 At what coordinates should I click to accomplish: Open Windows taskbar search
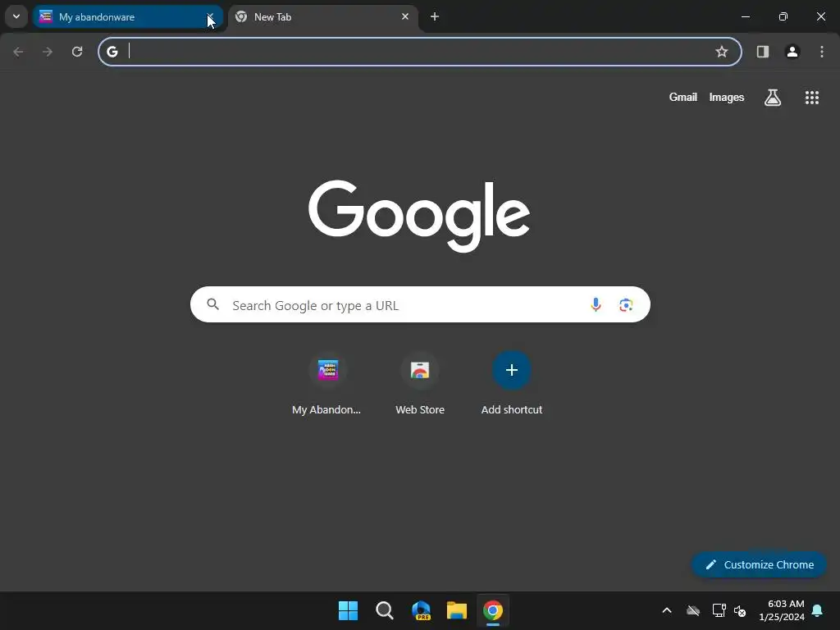coord(384,610)
